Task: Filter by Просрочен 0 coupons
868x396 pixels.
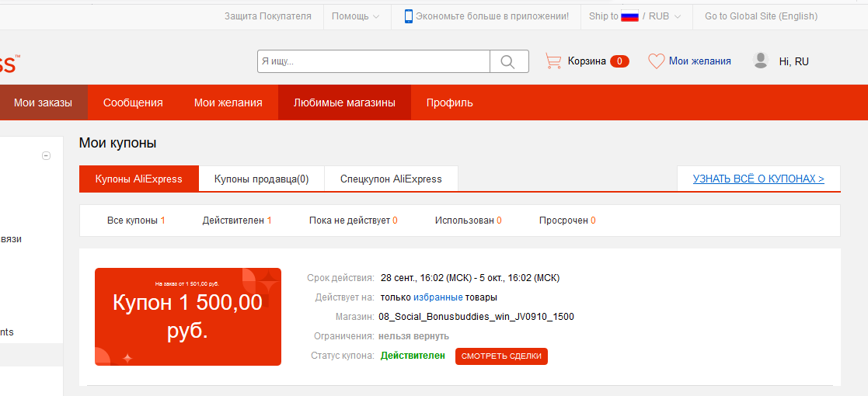Action: (x=567, y=220)
